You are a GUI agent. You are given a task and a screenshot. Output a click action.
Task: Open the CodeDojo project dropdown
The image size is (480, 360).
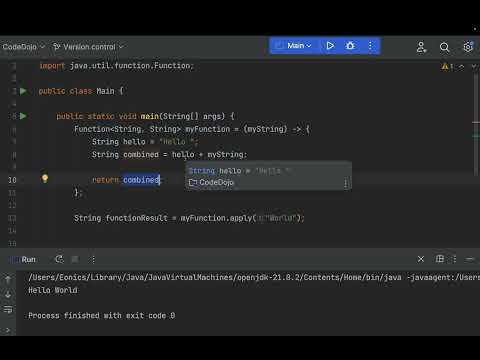tap(23, 47)
